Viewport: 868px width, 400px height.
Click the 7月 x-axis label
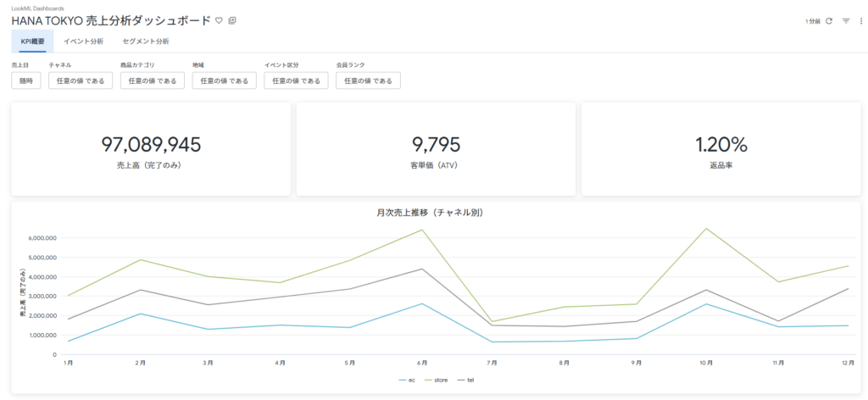coord(492,363)
